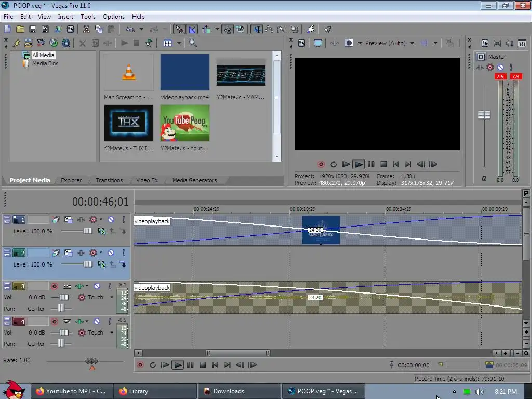The image size is (532, 399).
Task: Open track 3 Touch automation dropdown
Action: point(112,297)
